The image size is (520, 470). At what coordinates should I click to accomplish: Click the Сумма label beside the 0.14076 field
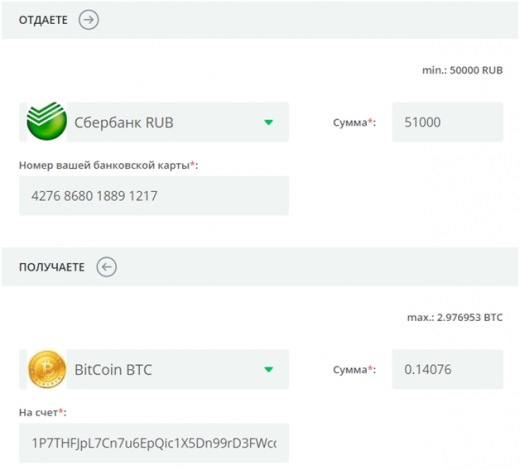354,370
